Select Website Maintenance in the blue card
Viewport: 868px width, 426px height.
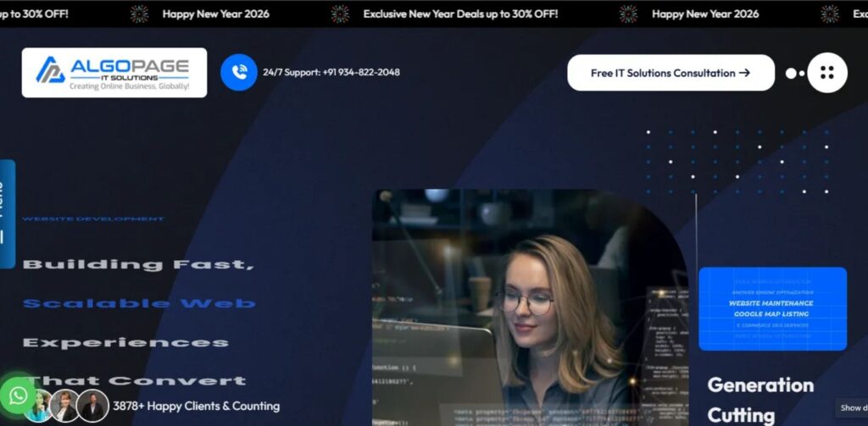pos(772,303)
